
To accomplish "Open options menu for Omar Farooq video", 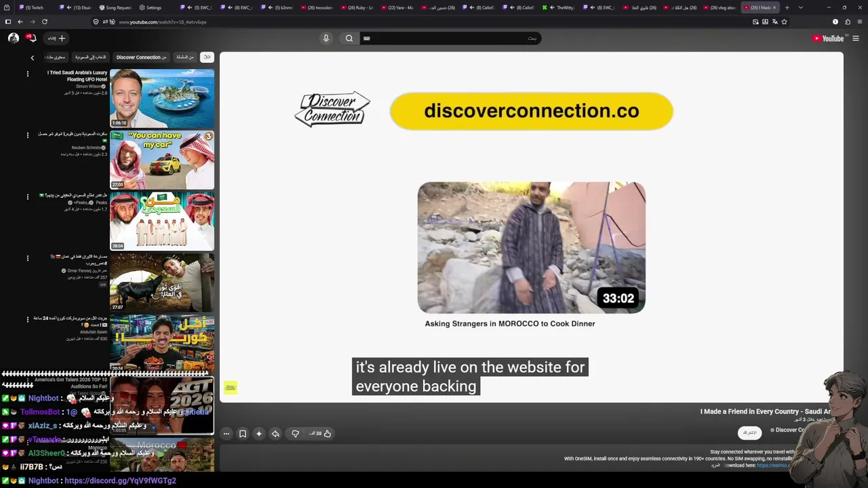I will point(28,258).
